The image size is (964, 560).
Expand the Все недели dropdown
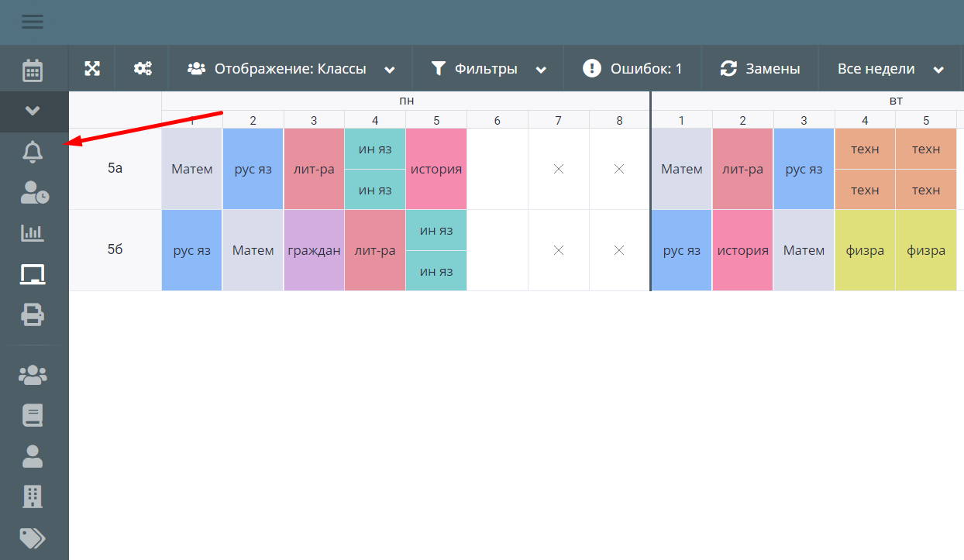click(x=890, y=69)
